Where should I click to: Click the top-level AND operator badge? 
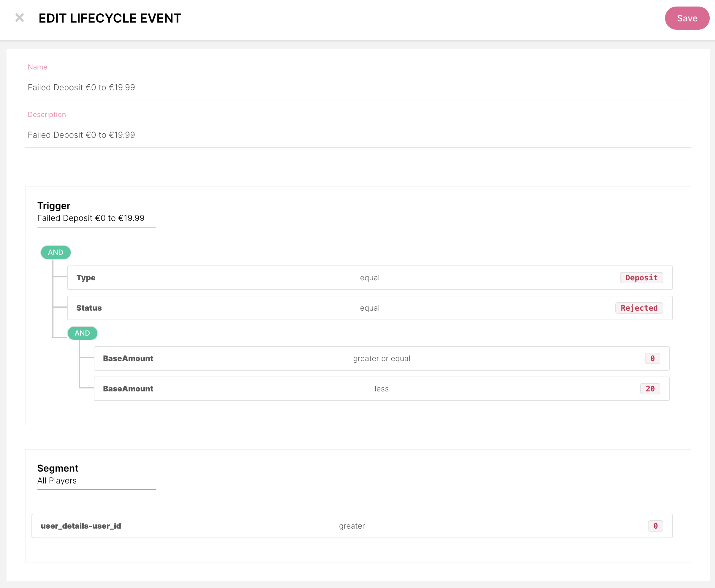56,252
